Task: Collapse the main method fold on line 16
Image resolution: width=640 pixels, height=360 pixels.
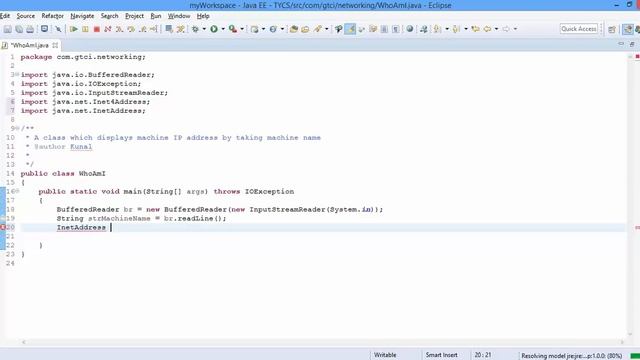Action: [17, 191]
